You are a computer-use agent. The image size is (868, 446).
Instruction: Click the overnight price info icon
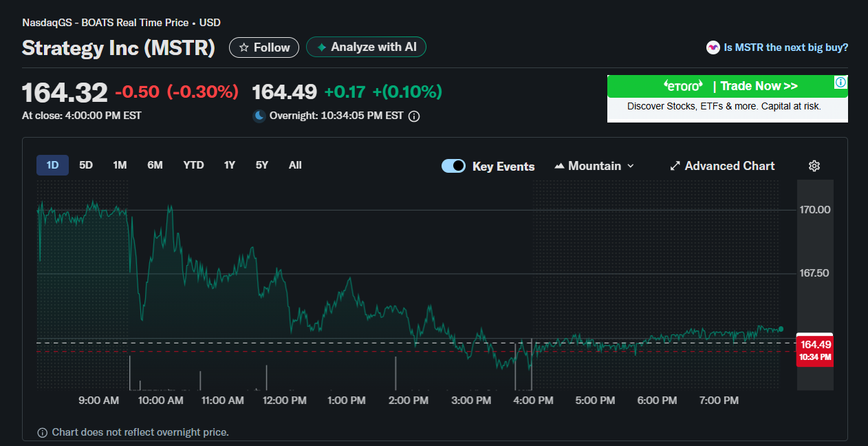tap(414, 116)
